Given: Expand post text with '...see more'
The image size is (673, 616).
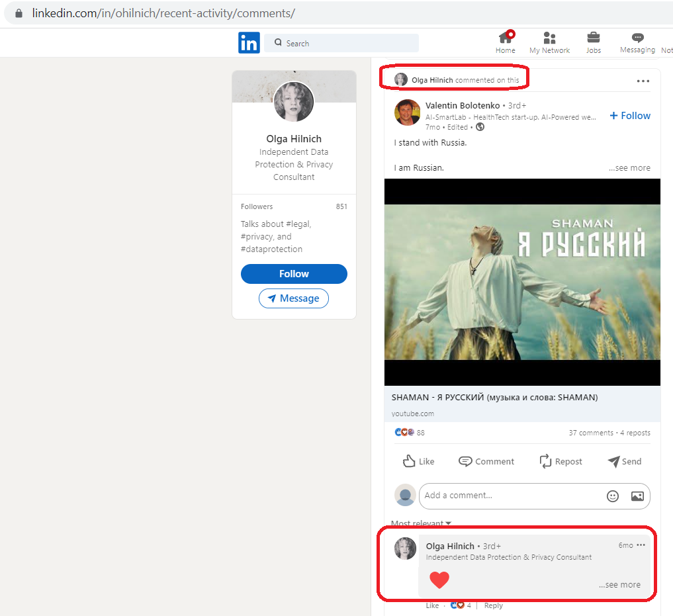Looking at the screenshot, I should (629, 168).
